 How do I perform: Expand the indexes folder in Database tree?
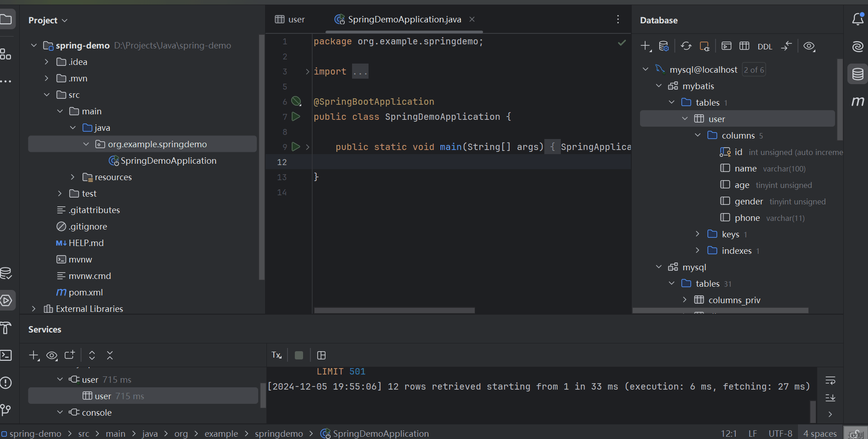click(x=698, y=250)
